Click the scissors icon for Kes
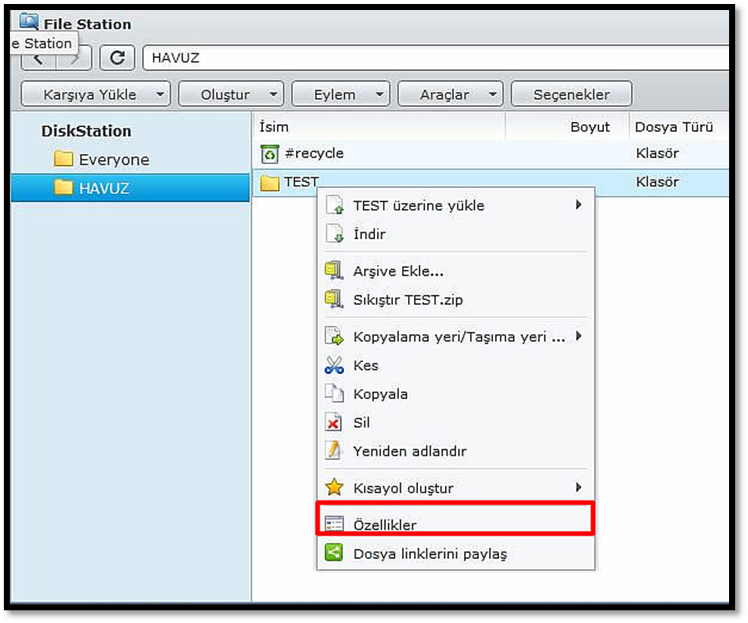748x623 pixels. pos(334,366)
